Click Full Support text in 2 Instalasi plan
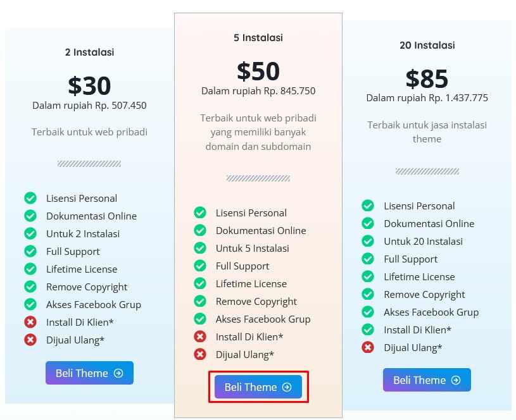 click(x=73, y=251)
